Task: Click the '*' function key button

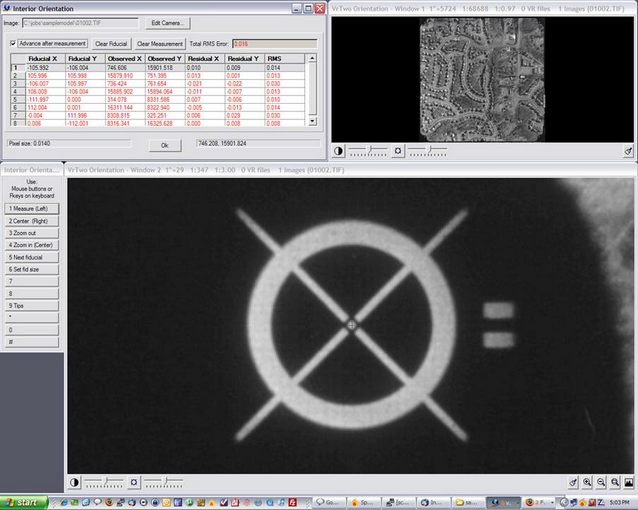Action: point(32,318)
